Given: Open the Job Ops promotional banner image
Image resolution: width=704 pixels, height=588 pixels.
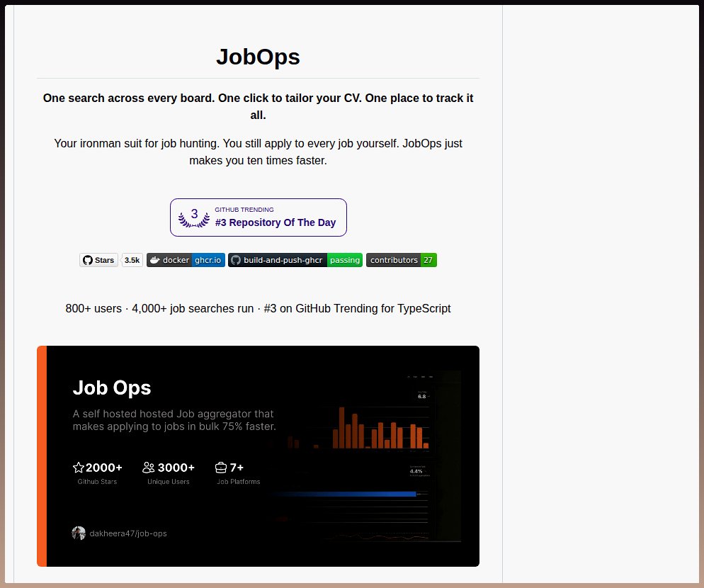Looking at the screenshot, I should 259,456.
